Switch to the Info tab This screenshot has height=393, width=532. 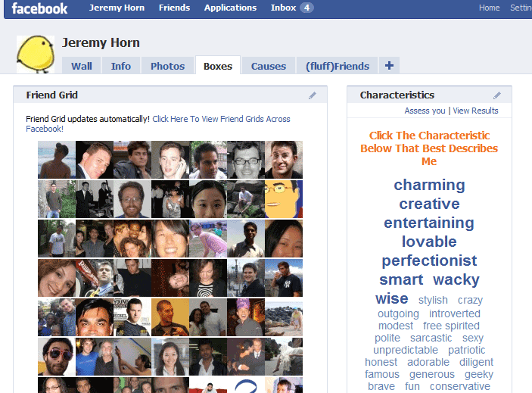click(x=121, y=66)
